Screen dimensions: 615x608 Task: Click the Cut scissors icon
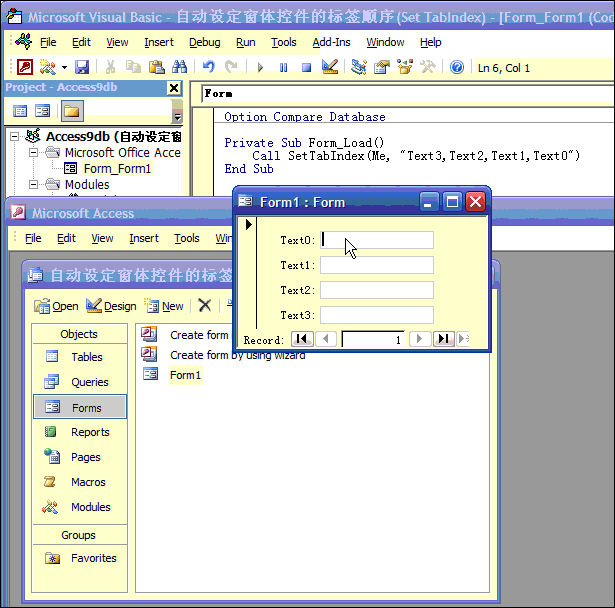pyautogui.click(x=110, y=67)
